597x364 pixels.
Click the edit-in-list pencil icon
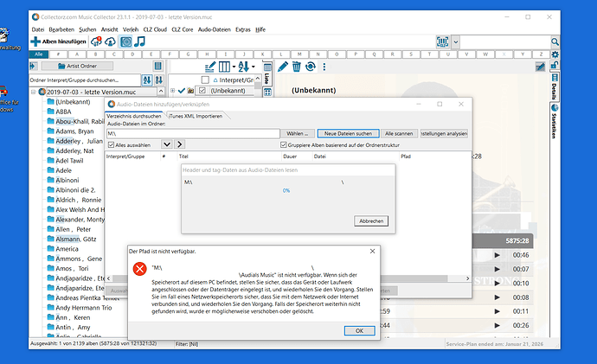209,67
